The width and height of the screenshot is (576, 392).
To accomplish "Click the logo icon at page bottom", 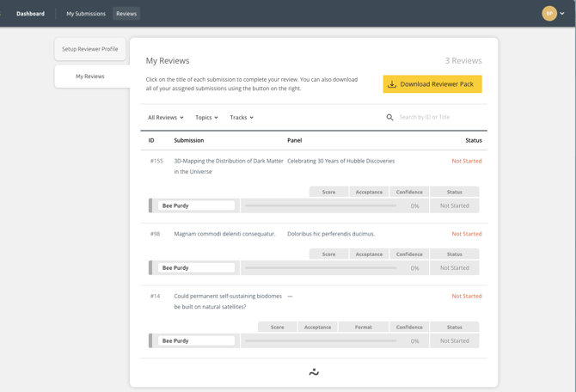I will [314, 372].
